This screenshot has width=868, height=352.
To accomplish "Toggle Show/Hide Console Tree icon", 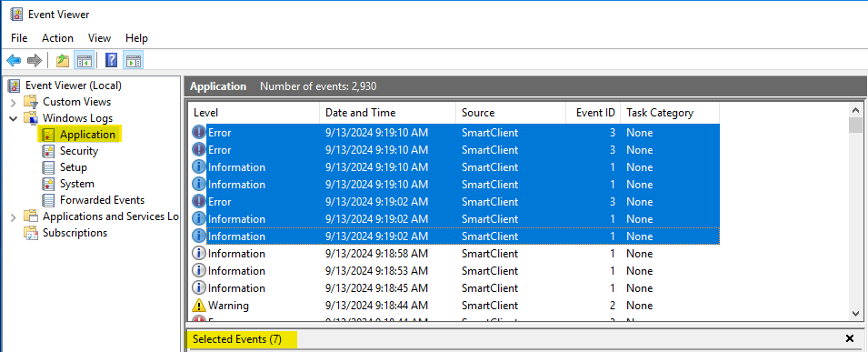I will pyautogui.click(x=85, y=60).
